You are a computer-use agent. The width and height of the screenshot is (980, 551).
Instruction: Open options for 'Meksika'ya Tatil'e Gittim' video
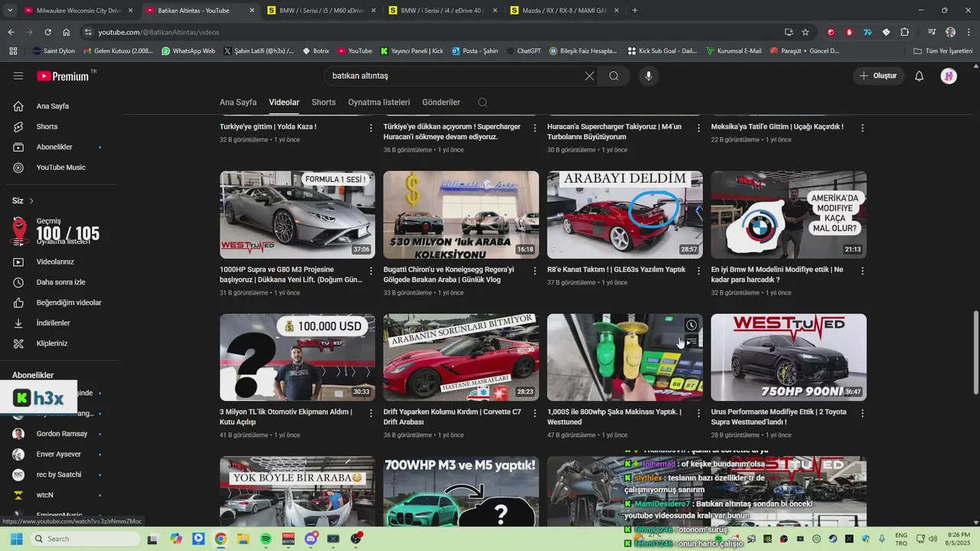pyautogui.click(x=862, y=128)
